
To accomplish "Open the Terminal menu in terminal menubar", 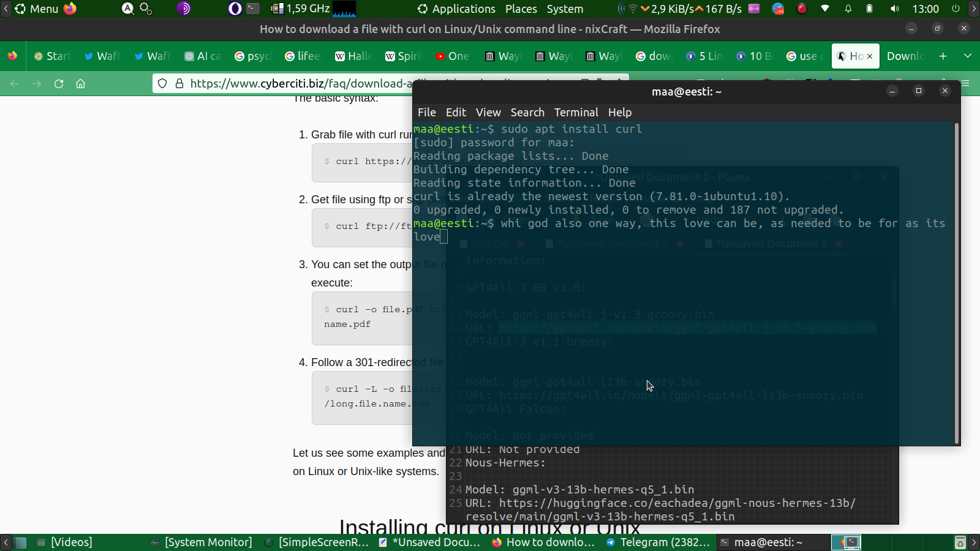I will pyautogui.click(x=576, y=113).
